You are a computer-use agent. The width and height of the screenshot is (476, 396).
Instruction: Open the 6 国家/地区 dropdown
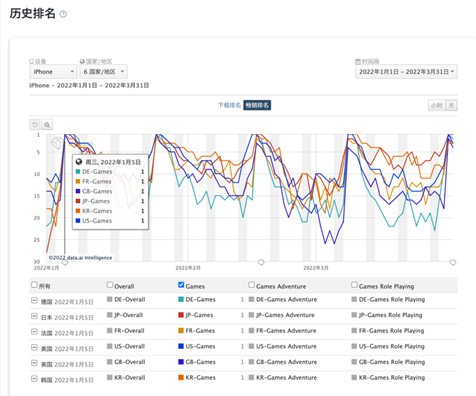[103, 72]
